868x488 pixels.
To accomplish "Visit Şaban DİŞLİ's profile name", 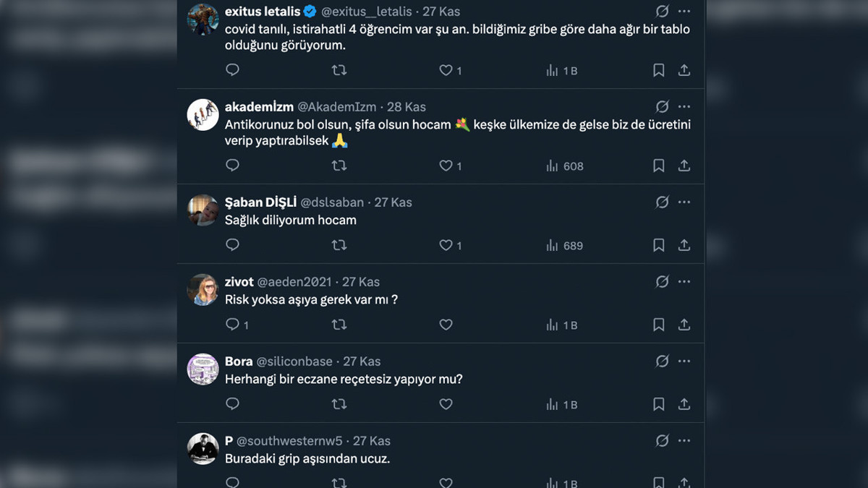I will [260, 202].
